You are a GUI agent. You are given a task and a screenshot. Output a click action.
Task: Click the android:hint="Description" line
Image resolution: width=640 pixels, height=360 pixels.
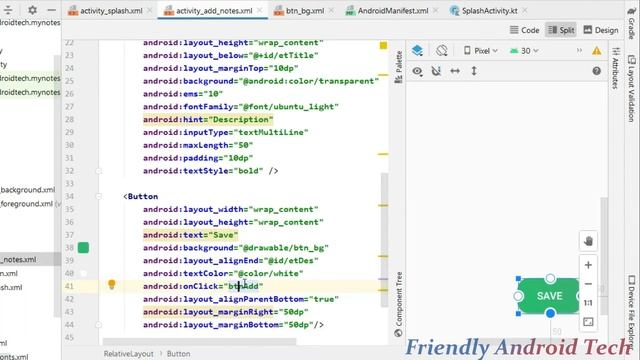coord(208,120)
